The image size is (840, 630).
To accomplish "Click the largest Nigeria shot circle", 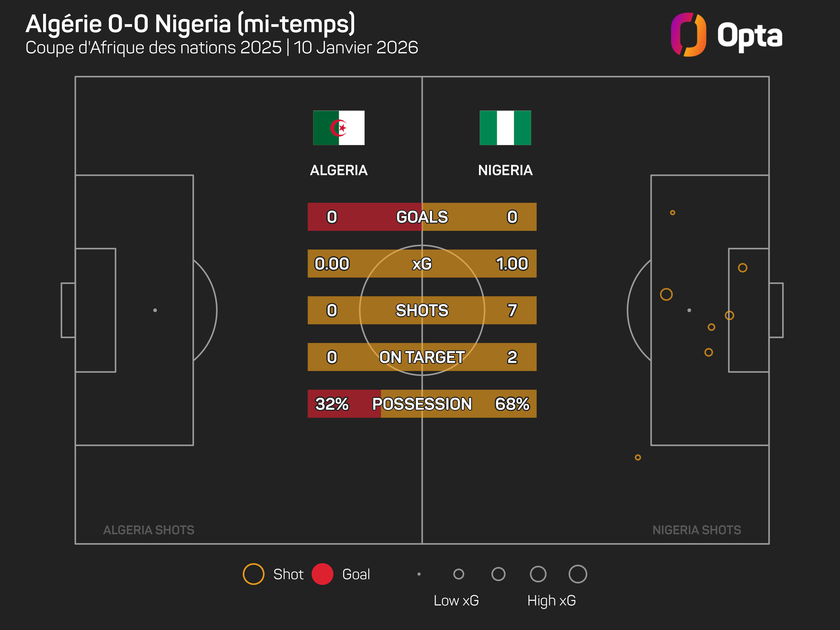I will [666, 294].
